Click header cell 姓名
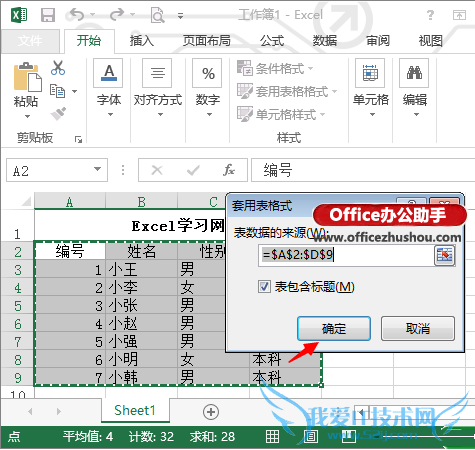The image size is (475, 450). (142, 251)
